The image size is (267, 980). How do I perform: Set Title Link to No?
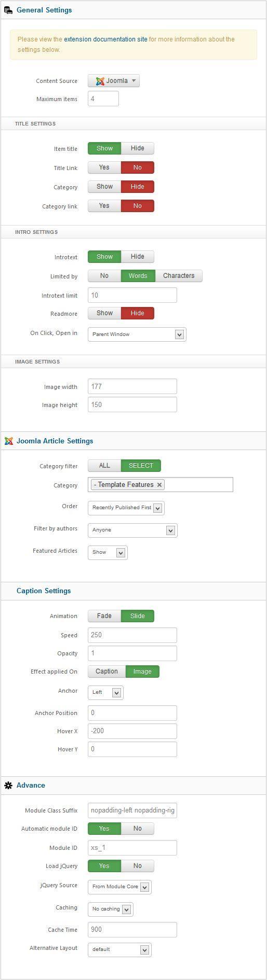138,167
